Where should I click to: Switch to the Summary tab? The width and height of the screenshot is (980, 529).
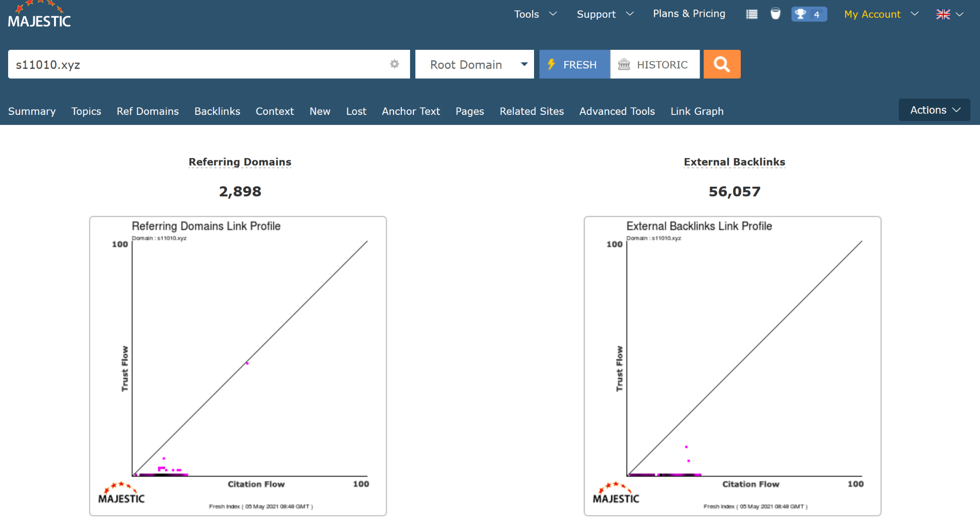click(x=32, y=111)
